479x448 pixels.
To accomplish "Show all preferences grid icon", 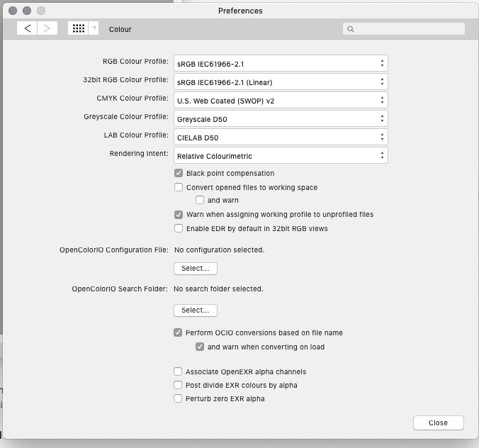I will pos(78,28).
